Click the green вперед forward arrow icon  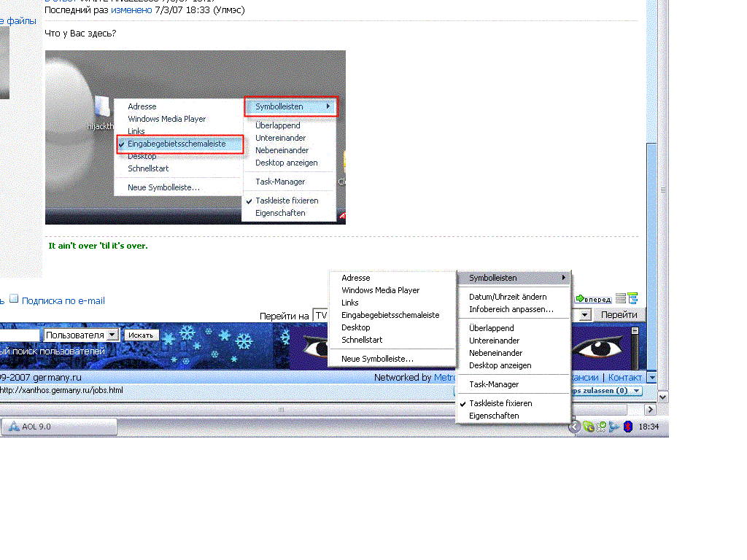581,298
